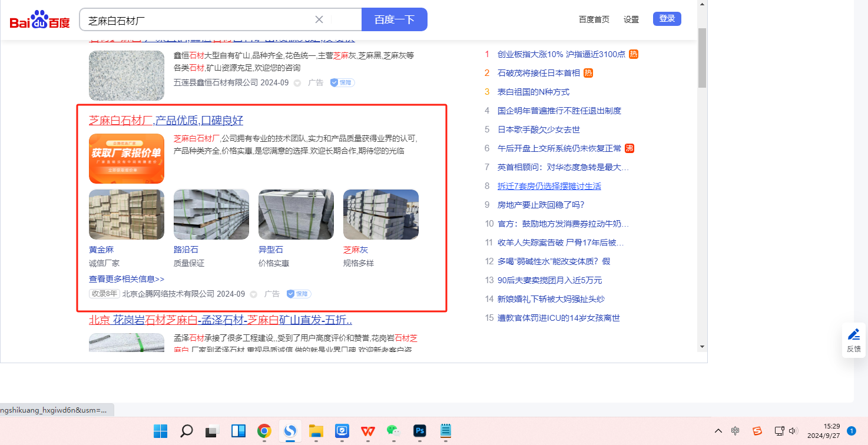Open Task View on the taskbar
Image resolution: width=868 pixels, height=445 pixels.
pos(212,431)
